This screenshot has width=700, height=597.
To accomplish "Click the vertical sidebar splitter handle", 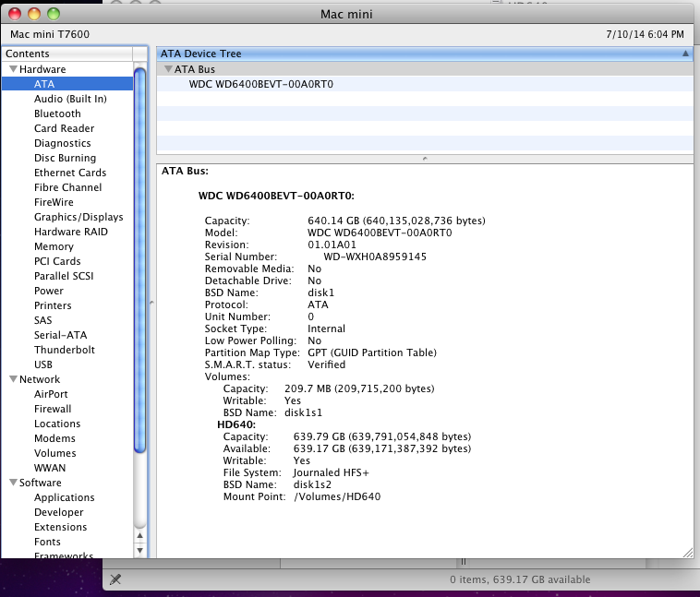I will coord(151,303).
